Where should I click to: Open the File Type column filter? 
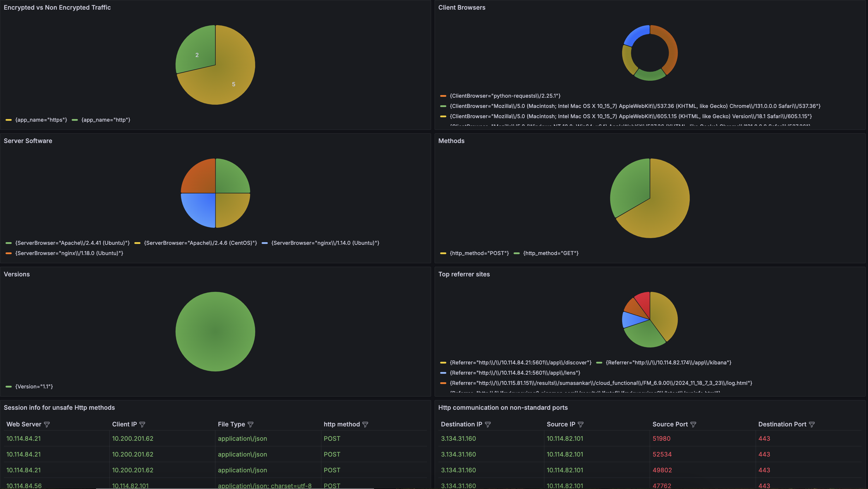250,425
